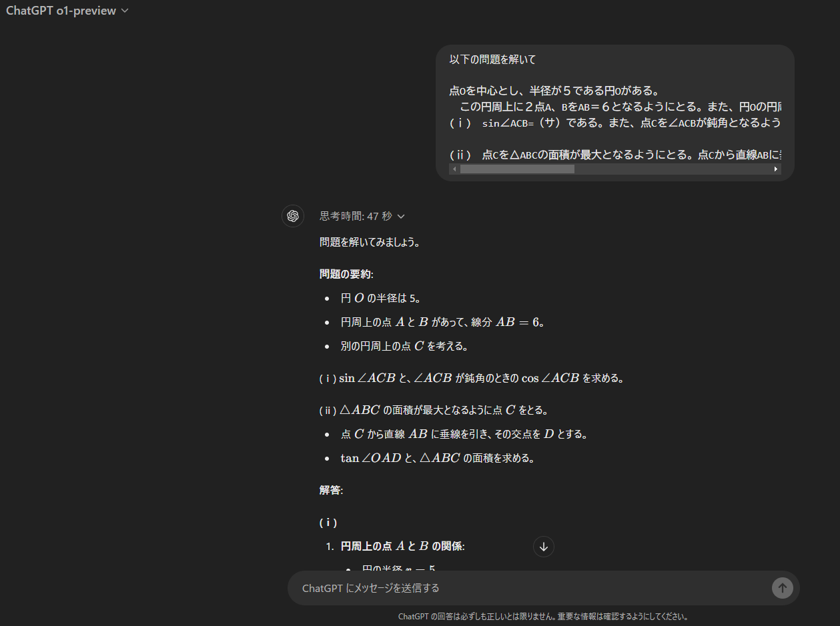
Task: Click the 問題を解いてみましょう opening line
Action: coord(371,242)
